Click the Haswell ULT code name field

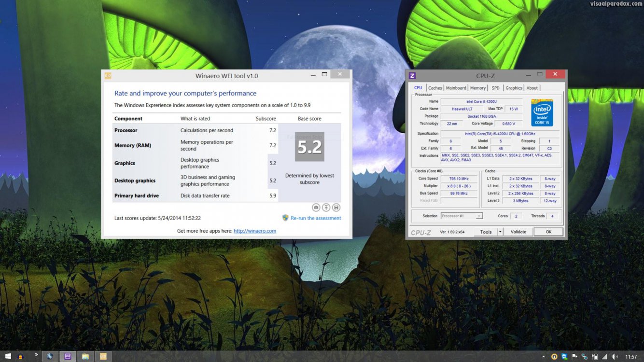click(462, 109)
